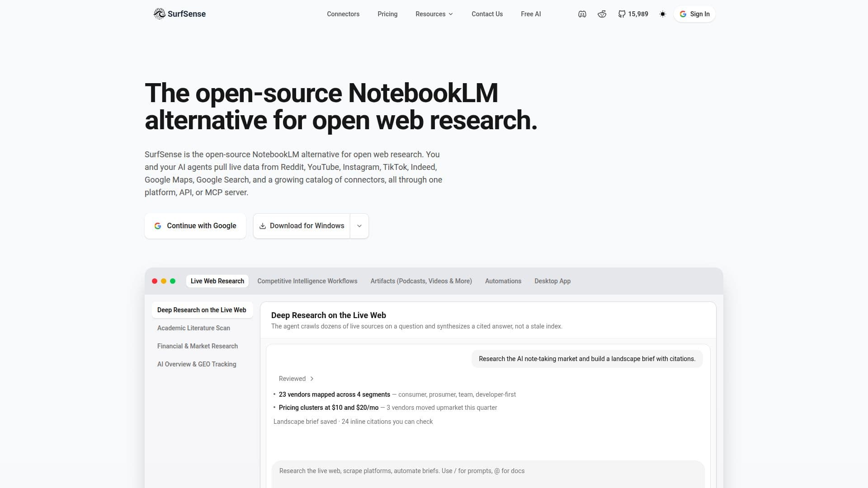Click '23 vendors mapped across 4 segments' text
Viewport: 868px width, 488px height.
point(335,394)
